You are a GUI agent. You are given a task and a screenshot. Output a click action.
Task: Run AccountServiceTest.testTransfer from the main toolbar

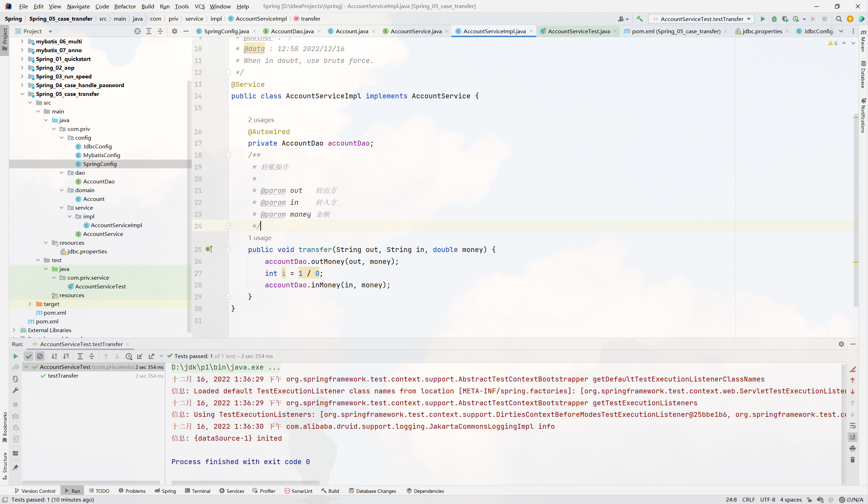[763, 19]
